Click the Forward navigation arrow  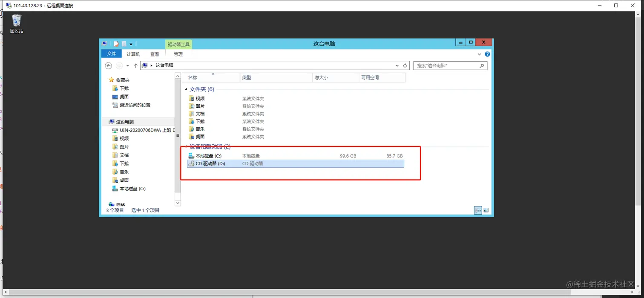coord(119,66)
